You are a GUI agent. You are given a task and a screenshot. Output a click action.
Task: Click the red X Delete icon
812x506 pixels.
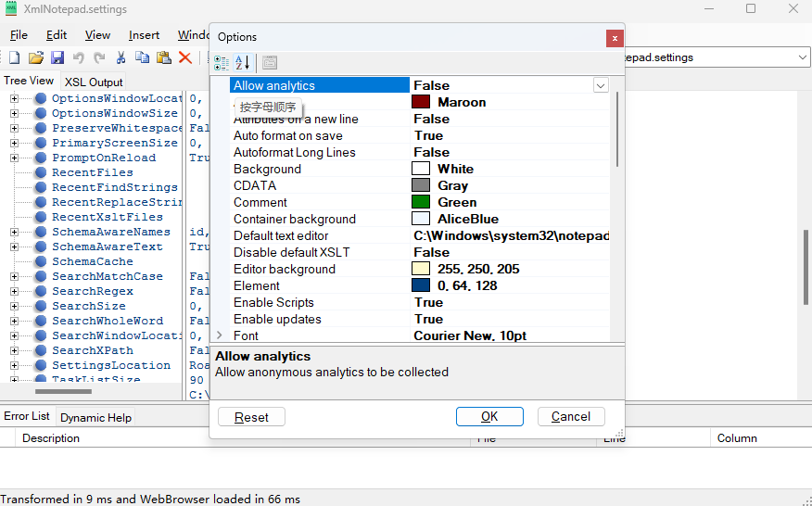[x=185, y=57]
